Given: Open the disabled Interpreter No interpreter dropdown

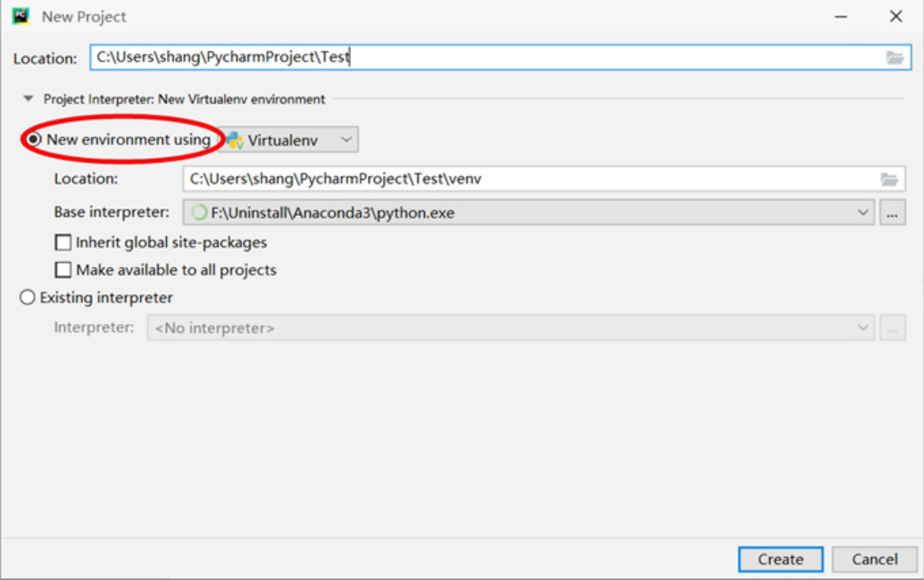Looking at the screenshot, I should [x=510, y=327].
